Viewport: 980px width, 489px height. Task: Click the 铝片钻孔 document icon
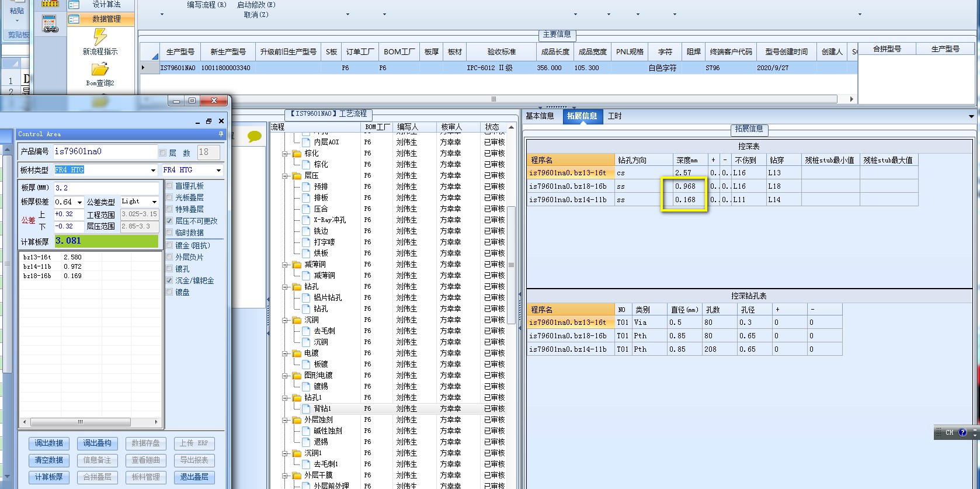[x=307, y=297]
